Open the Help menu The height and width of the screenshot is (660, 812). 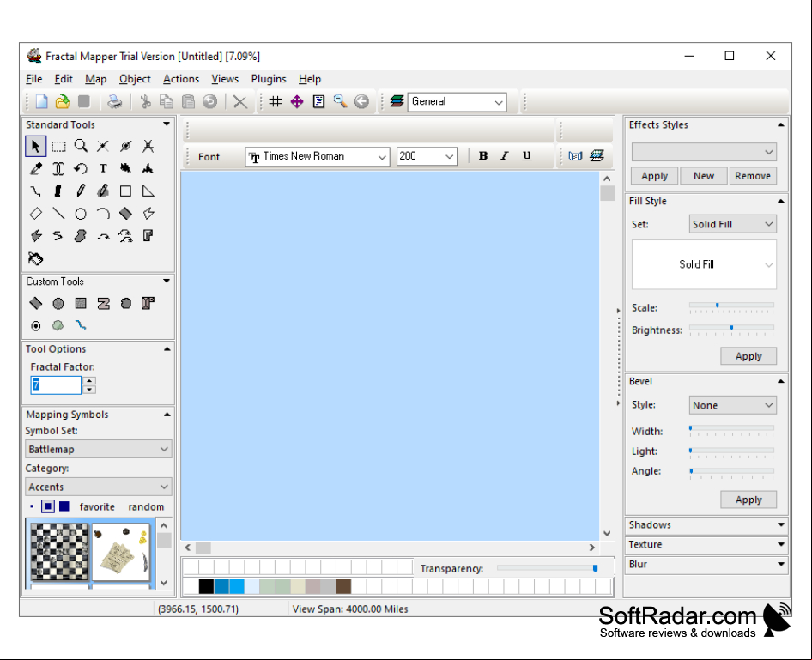coord(310,79)
